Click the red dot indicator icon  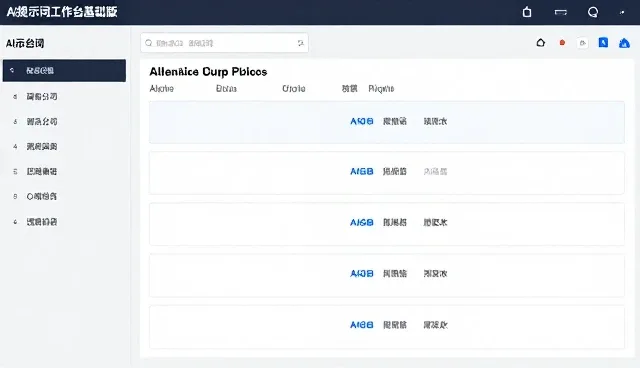pos(562,42)
